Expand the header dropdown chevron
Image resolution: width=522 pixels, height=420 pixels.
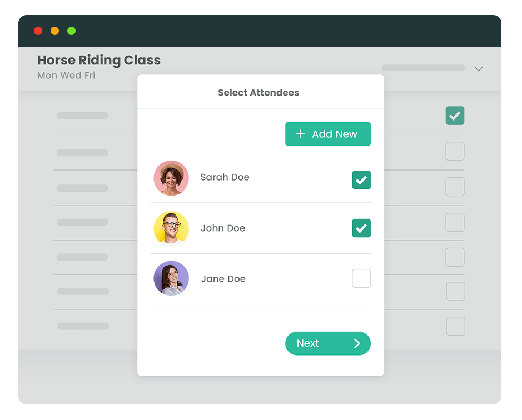(479, 68)
